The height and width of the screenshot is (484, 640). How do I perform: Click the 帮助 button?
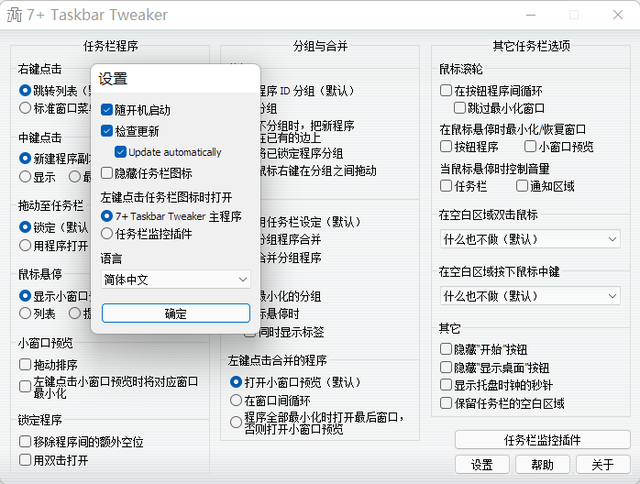[542, 464]
